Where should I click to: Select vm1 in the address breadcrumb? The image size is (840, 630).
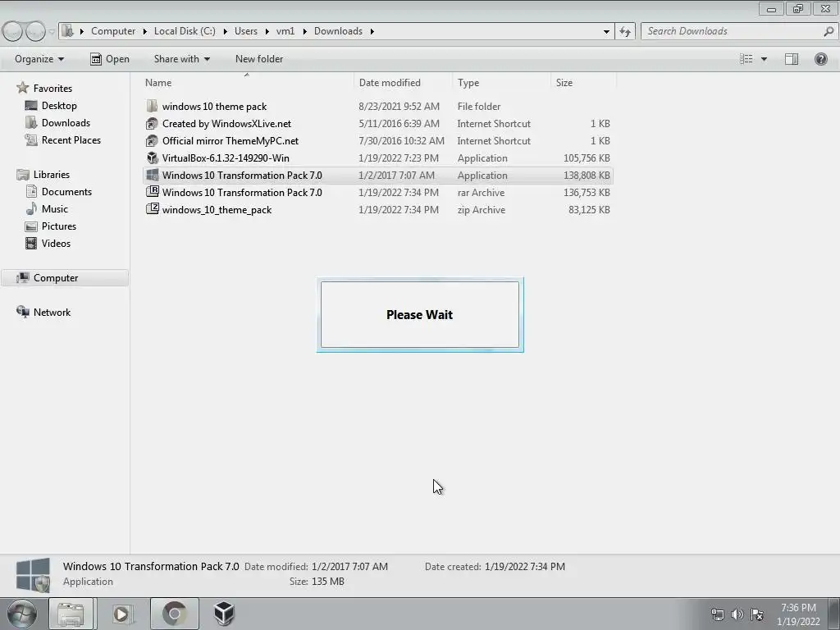[285, 31]
